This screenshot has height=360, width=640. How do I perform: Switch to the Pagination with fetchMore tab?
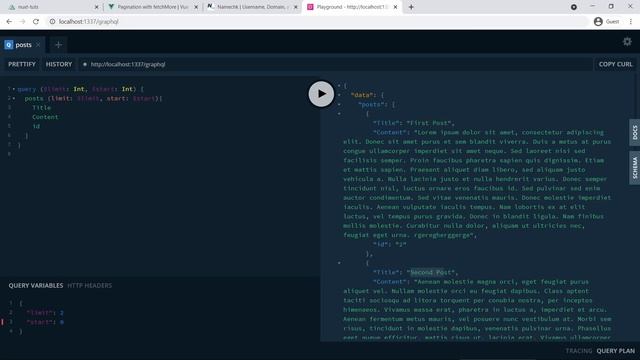(153, 7)
